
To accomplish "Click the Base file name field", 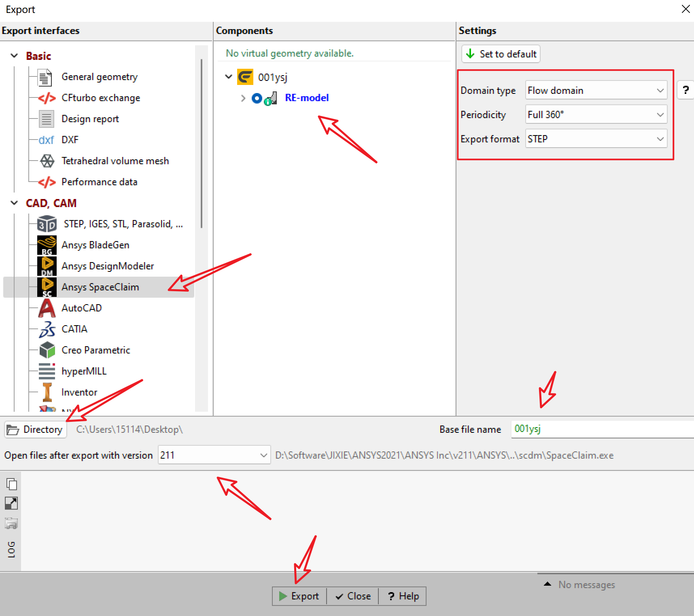I will tap(601, 429).
